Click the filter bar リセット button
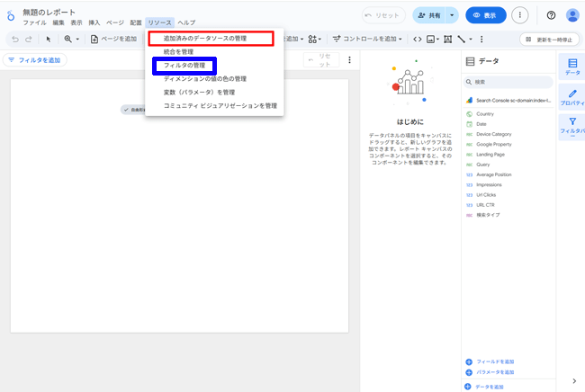Viewport: 585px width, 392px height. 321,60
